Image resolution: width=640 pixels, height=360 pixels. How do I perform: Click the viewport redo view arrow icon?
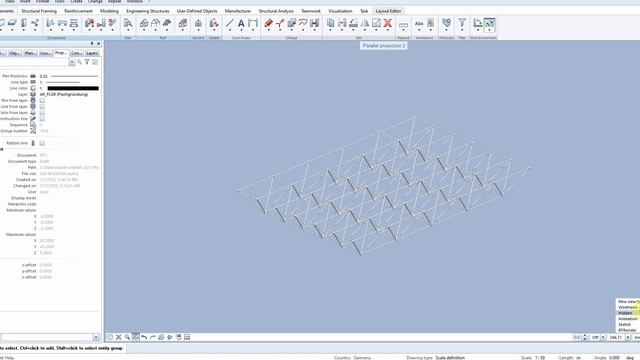click(x=153, y=337)
